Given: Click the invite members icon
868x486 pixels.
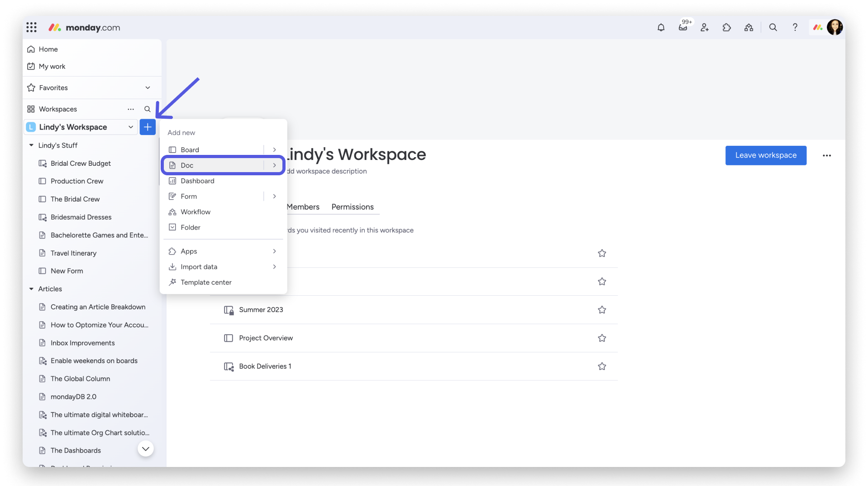Looking at the screenshot, I should point(705,28).
